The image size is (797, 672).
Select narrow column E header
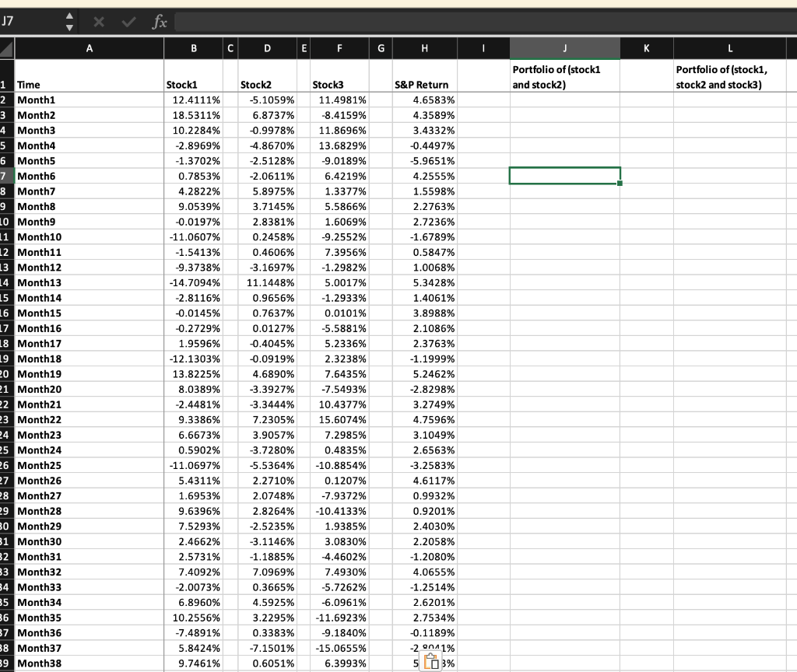pyautogui.click(x=304, y=49)
